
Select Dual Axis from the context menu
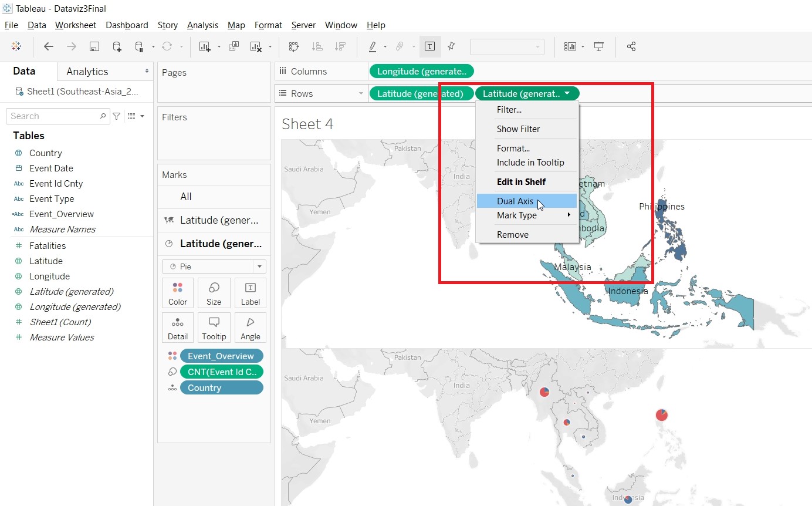pos(515,201)
